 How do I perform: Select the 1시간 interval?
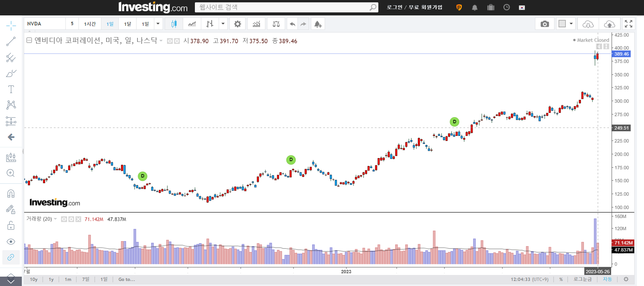point(90,24)
